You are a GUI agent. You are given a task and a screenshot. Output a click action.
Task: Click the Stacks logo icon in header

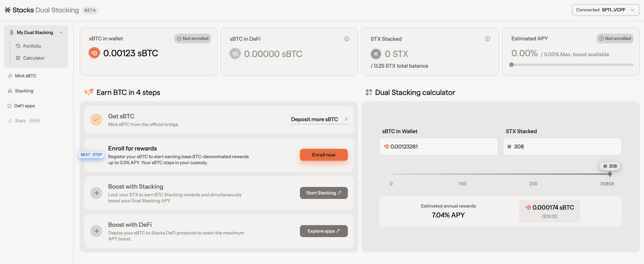[x=7, y=10]
